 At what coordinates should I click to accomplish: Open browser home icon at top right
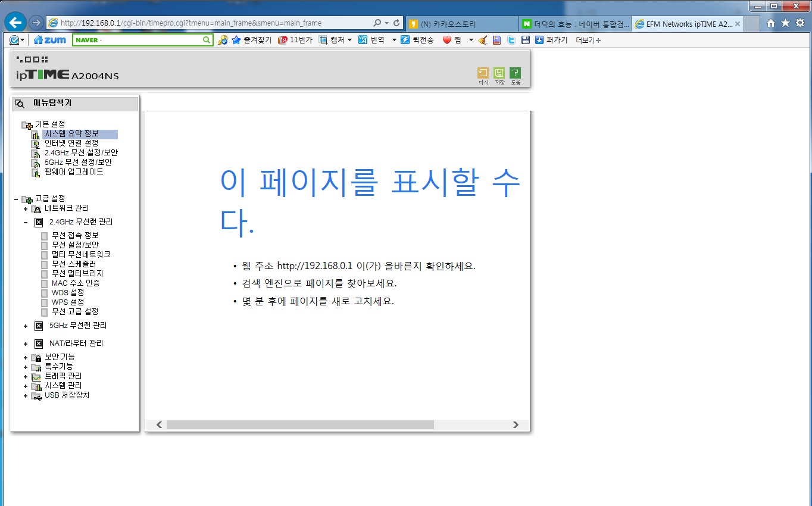click(771, 23)
